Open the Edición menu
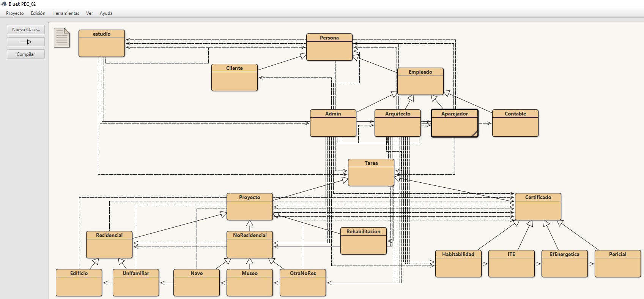 (38, 13)
